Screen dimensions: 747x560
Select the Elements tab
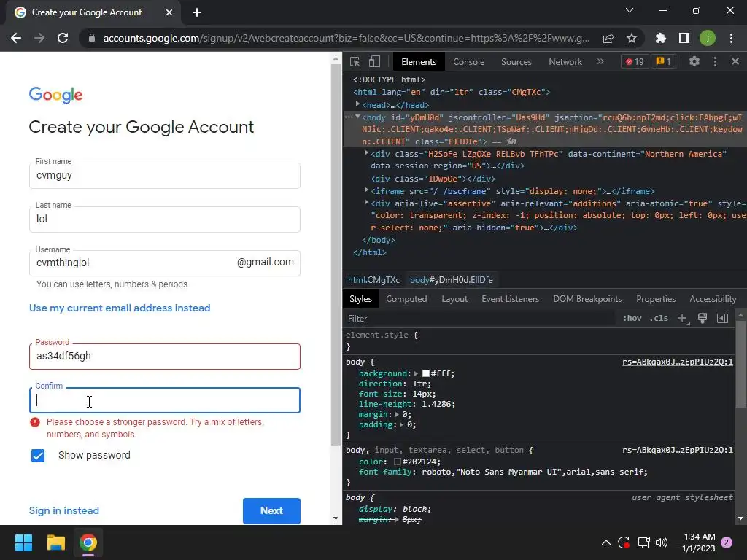coord(419,62)
